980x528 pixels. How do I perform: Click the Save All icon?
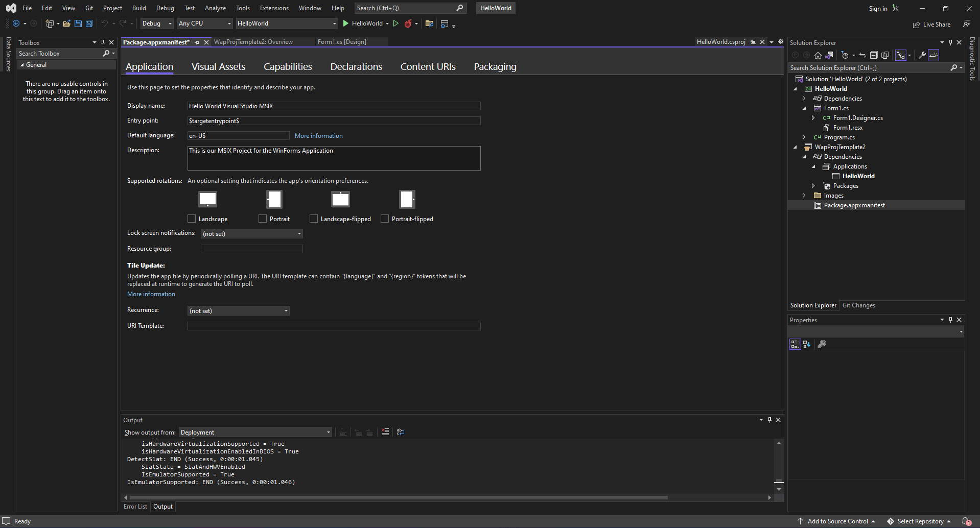89,23
